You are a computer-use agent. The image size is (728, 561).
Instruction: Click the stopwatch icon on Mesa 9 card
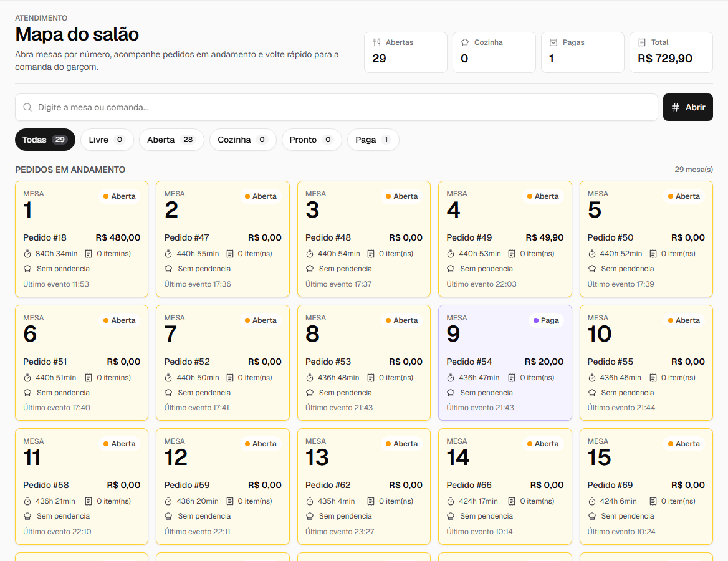(451, 378)
